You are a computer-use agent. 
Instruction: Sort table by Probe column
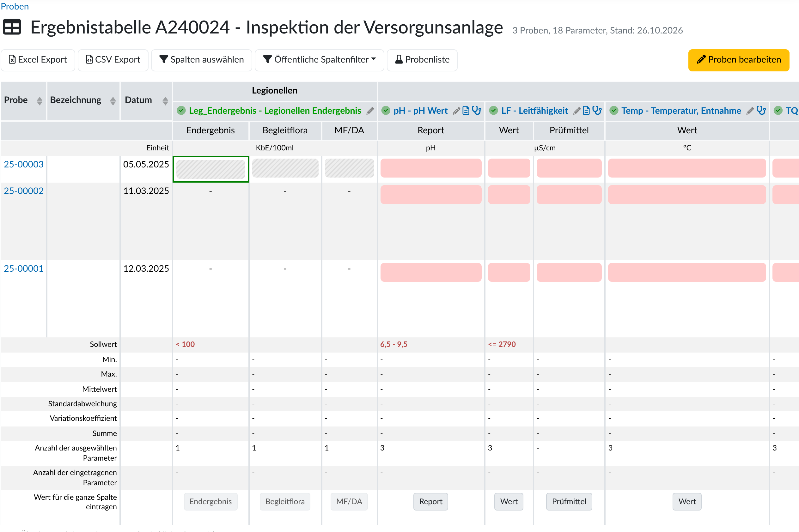tap(40, 101)
